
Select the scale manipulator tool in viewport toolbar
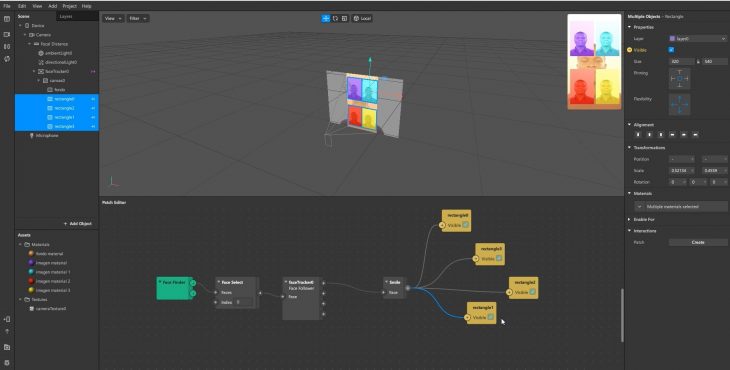[x=345, y=18]
